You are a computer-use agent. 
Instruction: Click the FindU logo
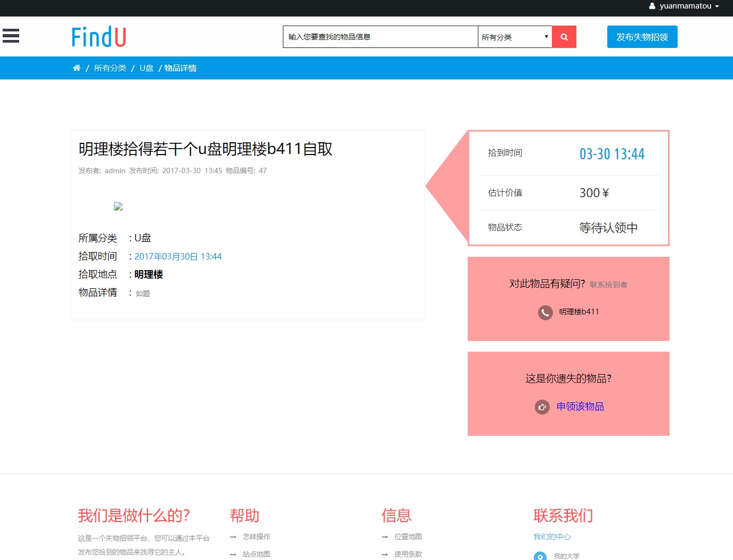pos(99,36)
